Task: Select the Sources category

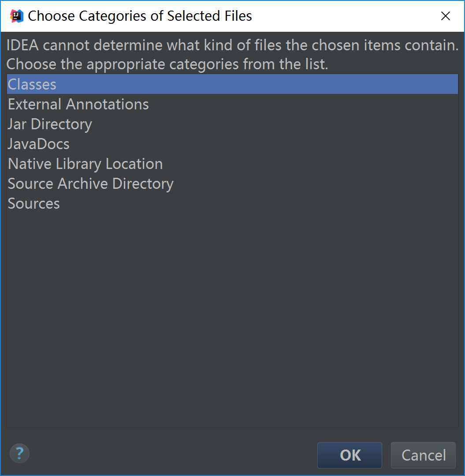Action: [x=232, y=203]
